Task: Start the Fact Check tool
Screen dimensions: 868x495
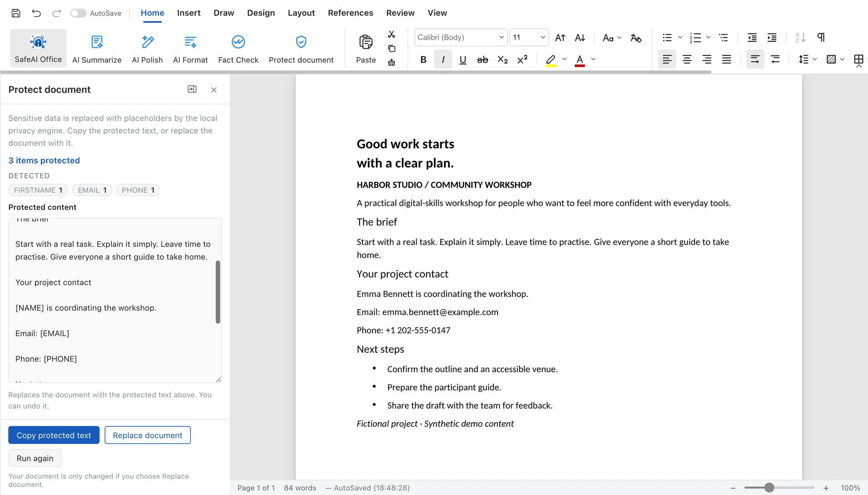Action: click(x=238, y=48)
